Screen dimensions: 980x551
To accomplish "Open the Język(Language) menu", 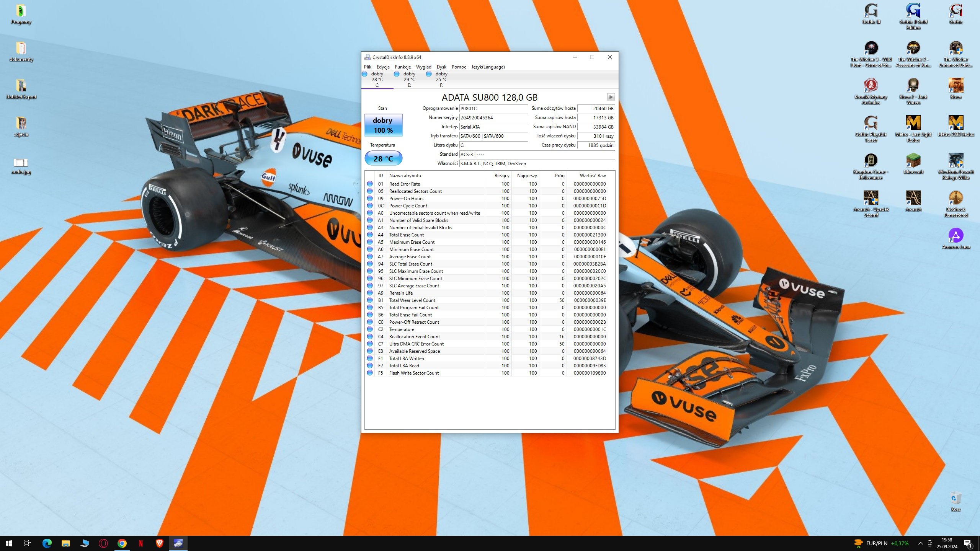I will (x=488, y=67).
